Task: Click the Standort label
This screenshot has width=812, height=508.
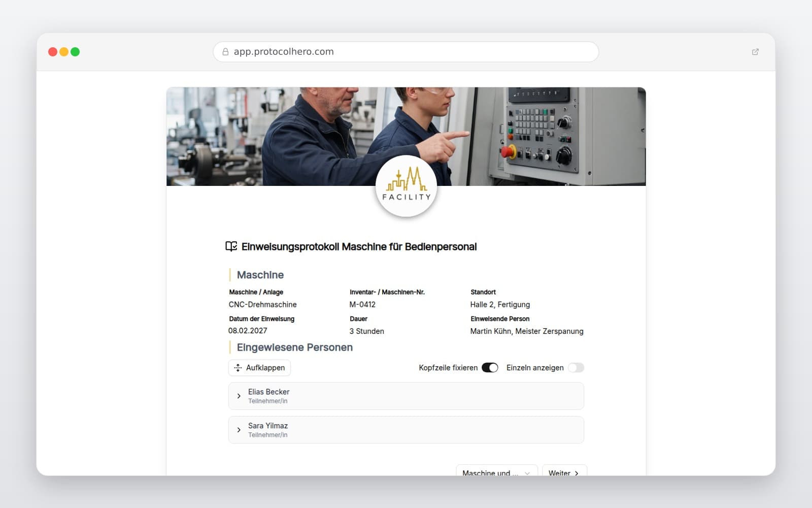Action: point(483,292)
